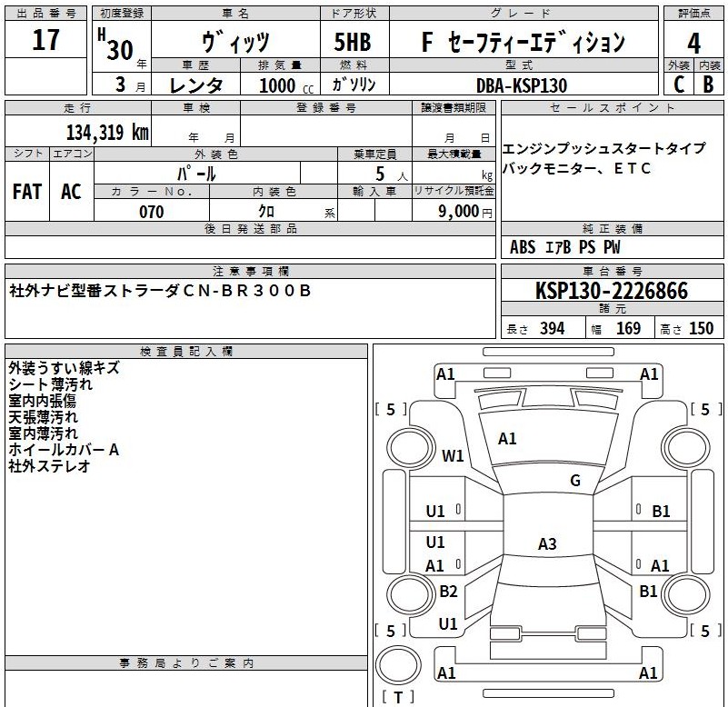Click the ガソリン fuel type
The width and height of the screenshot is (728, 707).
[x=354, y=85]
